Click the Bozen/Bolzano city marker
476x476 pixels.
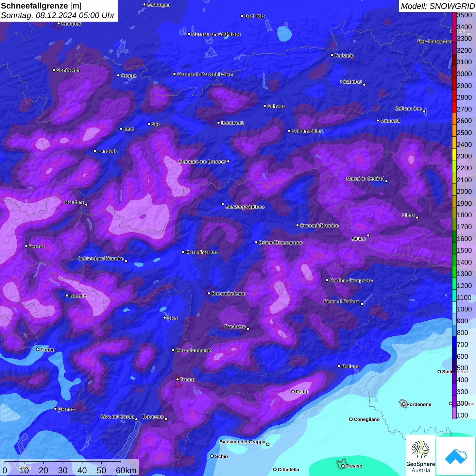209,293
